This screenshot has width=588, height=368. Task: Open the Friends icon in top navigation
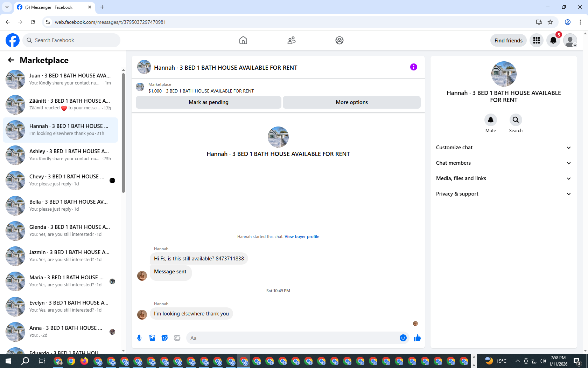[x=292, y=40]
